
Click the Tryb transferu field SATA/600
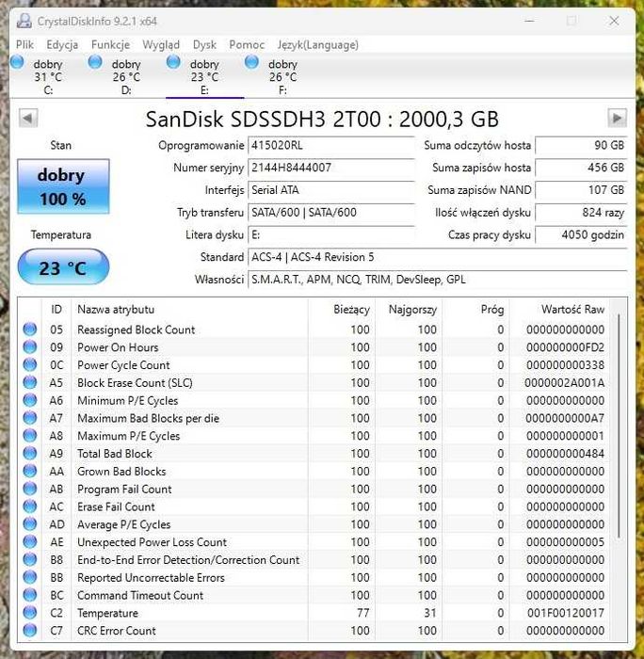point(331,212)
